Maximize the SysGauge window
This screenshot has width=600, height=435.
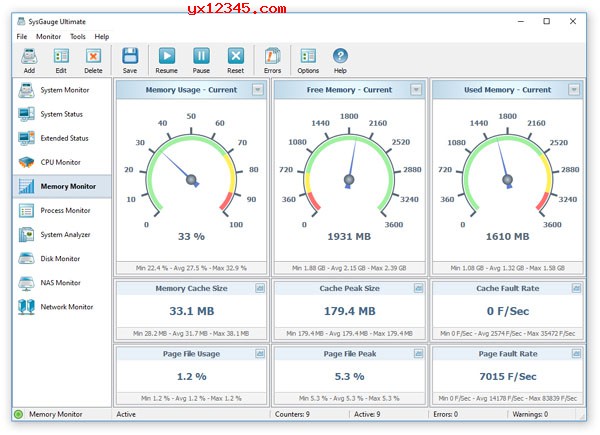546,21
